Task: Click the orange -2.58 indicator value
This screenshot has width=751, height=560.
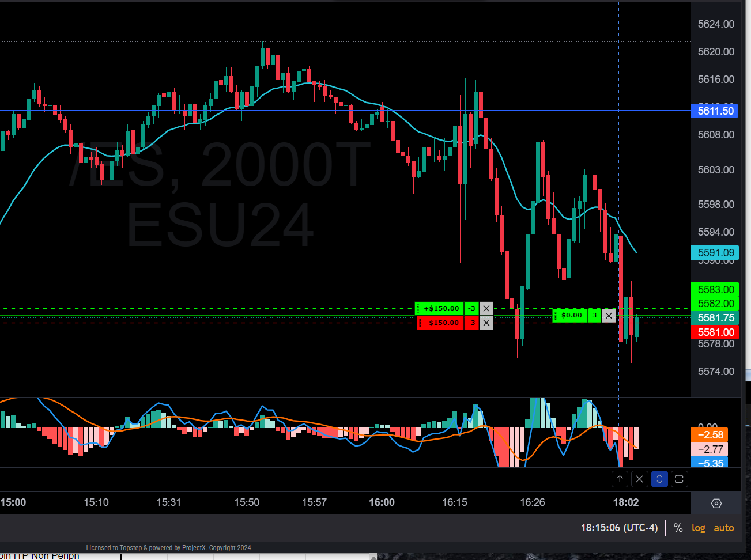Action: coord(710,435)
